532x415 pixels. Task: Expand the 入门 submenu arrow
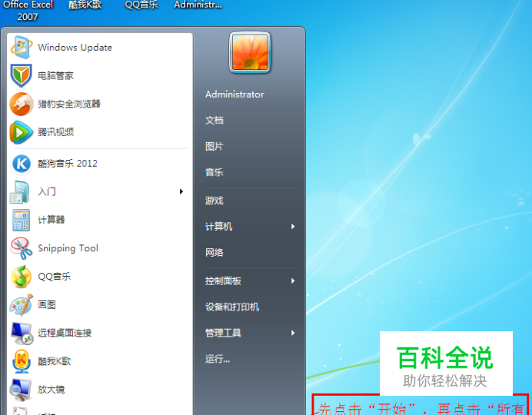[181, 191]
